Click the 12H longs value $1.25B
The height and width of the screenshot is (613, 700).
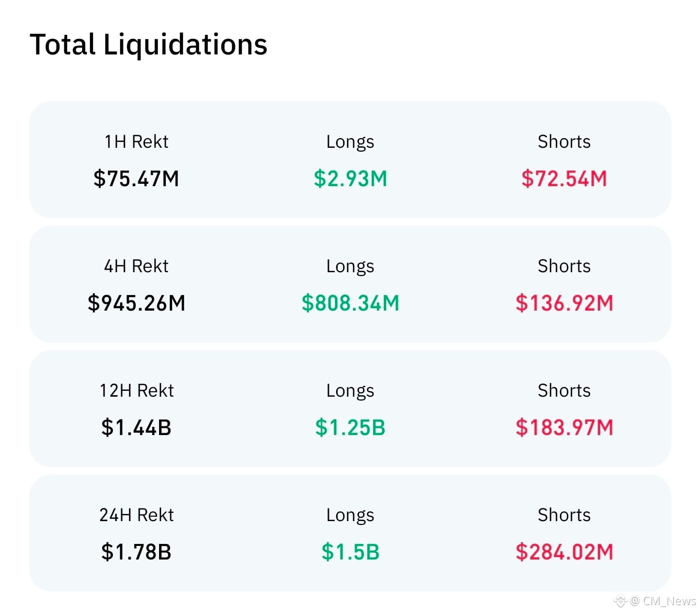[x=350, y=427]
